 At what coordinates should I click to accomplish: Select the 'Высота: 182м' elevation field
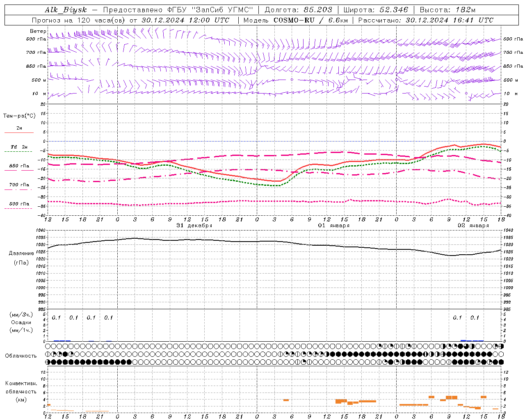click(x=447, y=10)
